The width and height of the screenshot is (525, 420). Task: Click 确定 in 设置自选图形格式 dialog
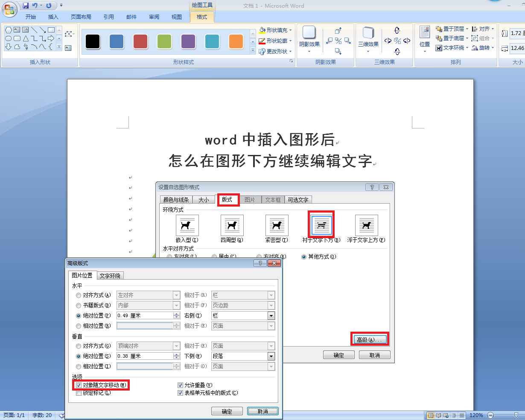[339, 355]
